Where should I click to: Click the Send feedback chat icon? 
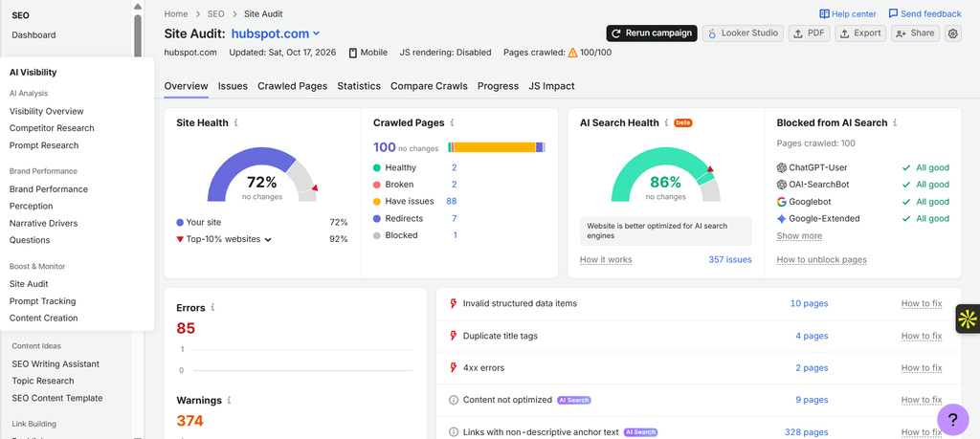click(893, 13)
